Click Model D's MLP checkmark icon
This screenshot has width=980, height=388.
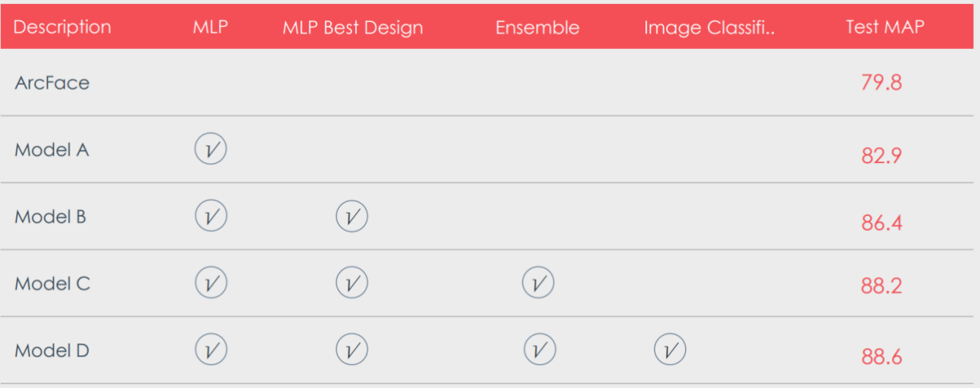click(211, 350)
